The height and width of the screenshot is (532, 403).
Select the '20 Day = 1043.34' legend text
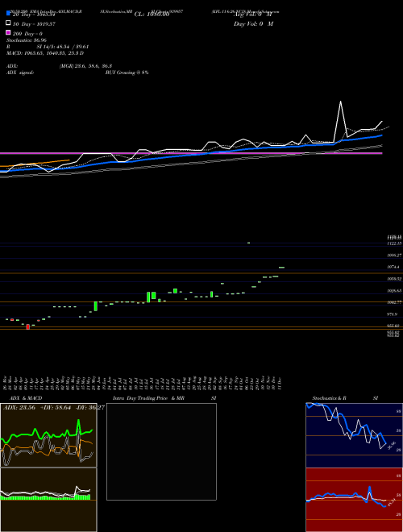(34, 15)
